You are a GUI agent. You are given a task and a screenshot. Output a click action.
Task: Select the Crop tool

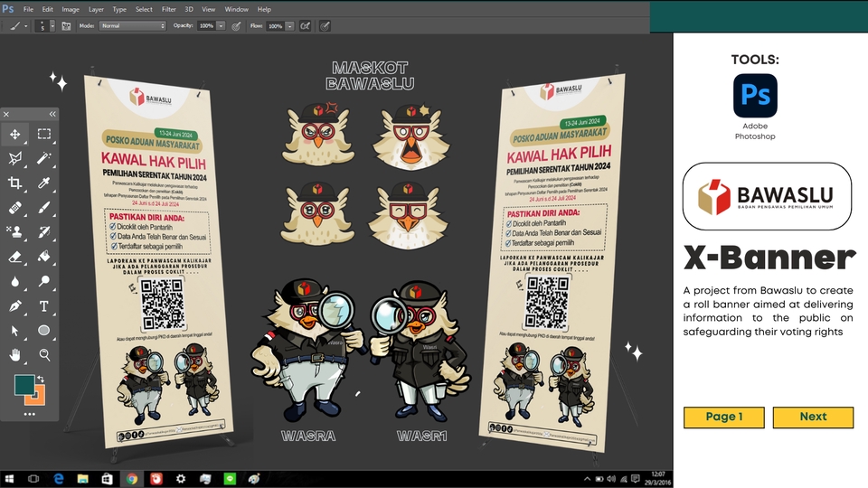point(15,183)
